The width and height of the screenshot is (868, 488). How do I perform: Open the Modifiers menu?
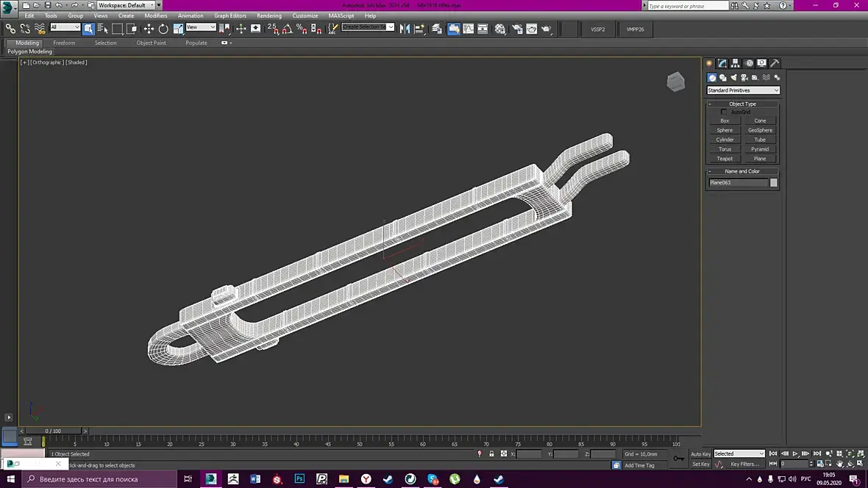(155, 15)
